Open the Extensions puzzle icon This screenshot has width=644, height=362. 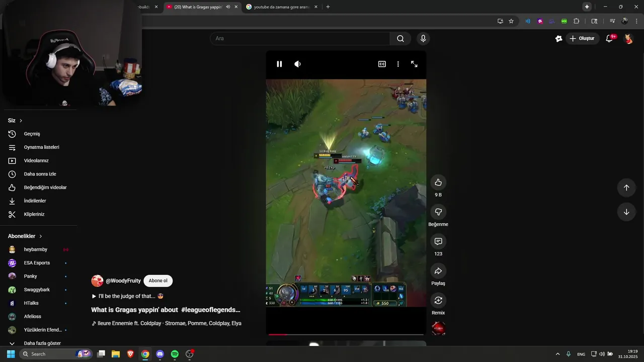point(577,21)
